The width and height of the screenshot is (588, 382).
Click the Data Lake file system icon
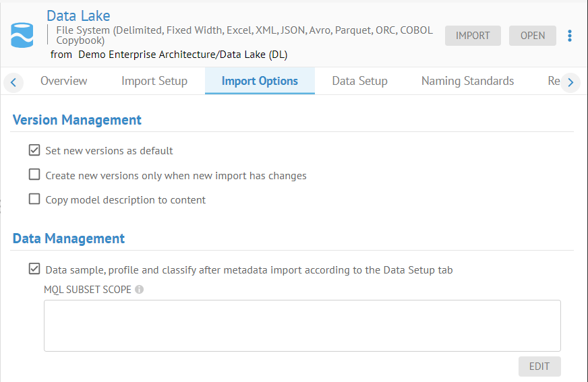click(22, 35)
